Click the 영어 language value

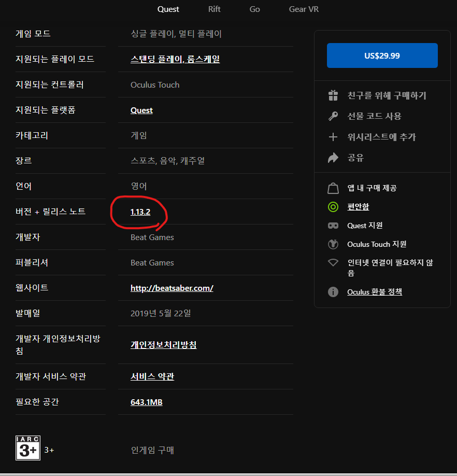(x=138, y=186)
